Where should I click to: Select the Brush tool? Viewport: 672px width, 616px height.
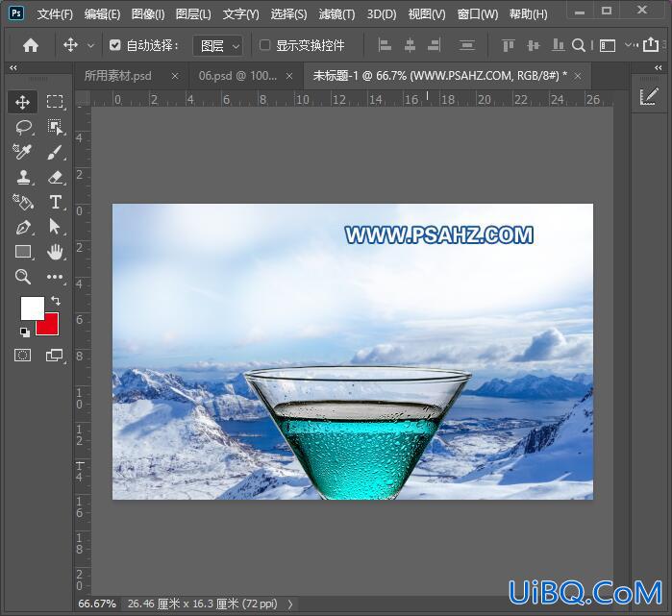(x=55, y=152)
